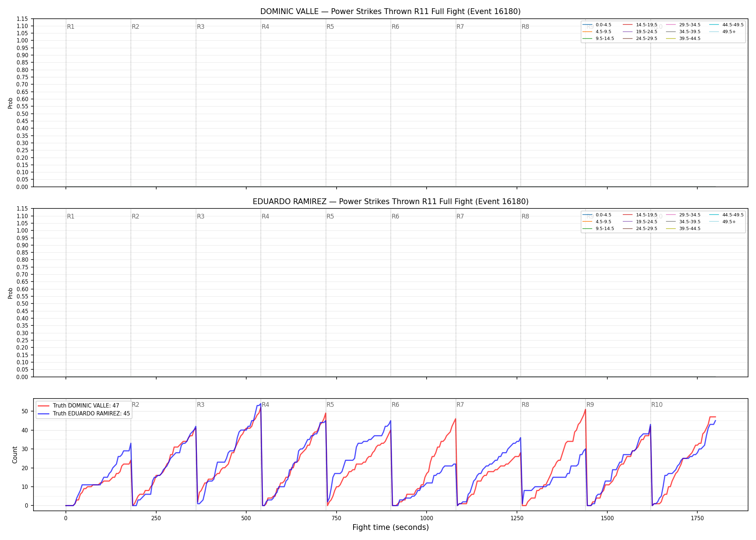Click the DOMINIC VALLE chart title
The width and height of the screenshot is (756, 540).
pos(390,12)
